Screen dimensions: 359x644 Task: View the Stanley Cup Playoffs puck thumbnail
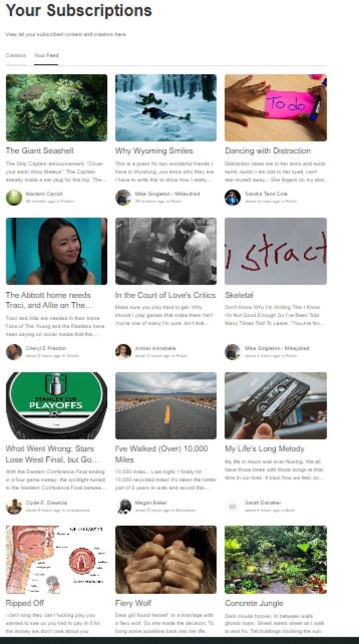(x=56, y=406)
